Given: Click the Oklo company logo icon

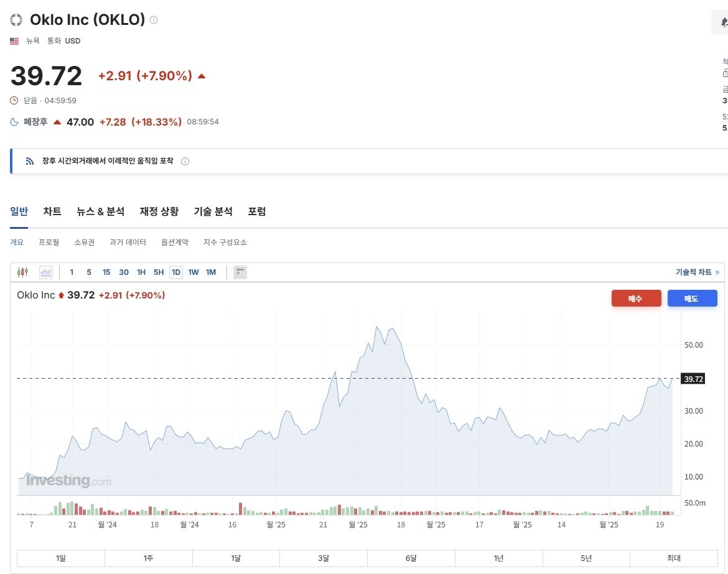Looking at the screenshot, I should 16,20.
